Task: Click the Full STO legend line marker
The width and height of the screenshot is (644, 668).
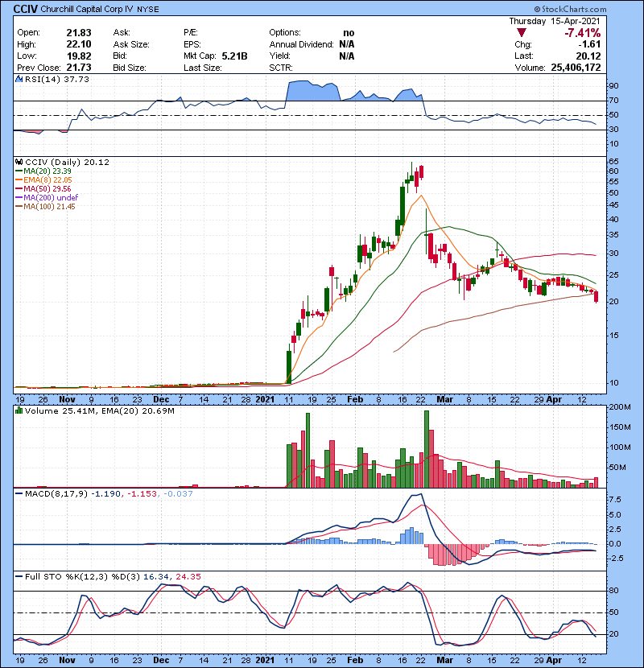Action: [x=19, y=577]
